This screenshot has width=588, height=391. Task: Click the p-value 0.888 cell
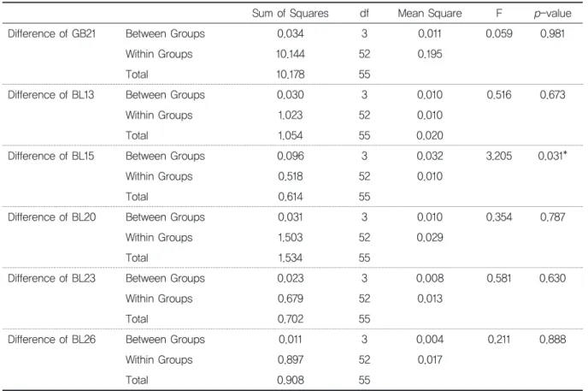(552, 340)
